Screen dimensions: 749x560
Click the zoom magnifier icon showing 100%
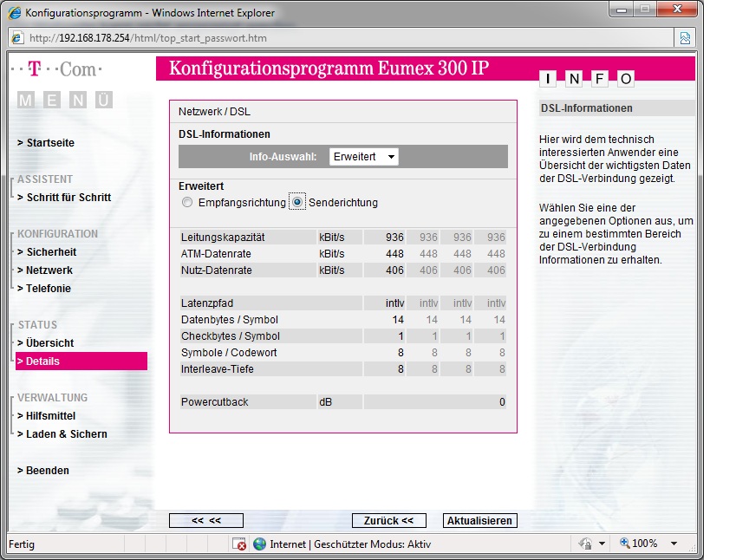pyautogui.click(x=624, y=543)
